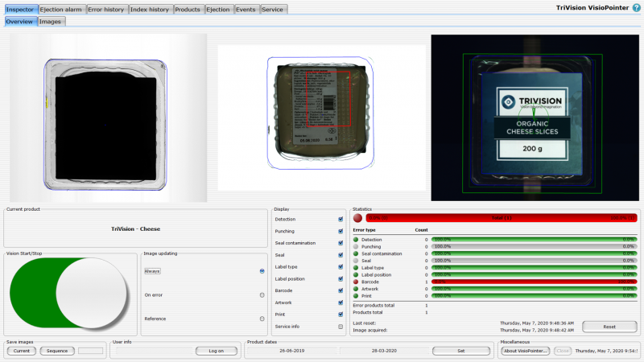Image resolution: width=644 pixels, height=362 pixels.
Task: Click the Organic Cheese Slices artwork image
Action: pyautogui.click(x=535, y=117)
